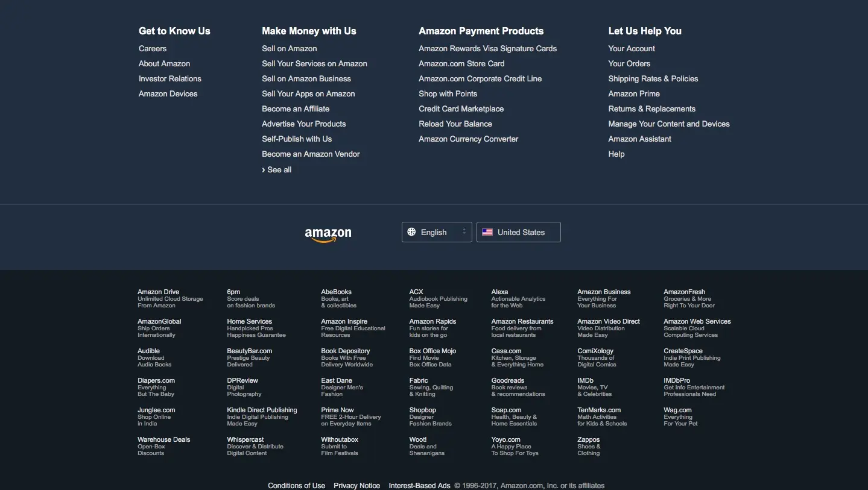Click Shop with Points

tap(448, 94)
